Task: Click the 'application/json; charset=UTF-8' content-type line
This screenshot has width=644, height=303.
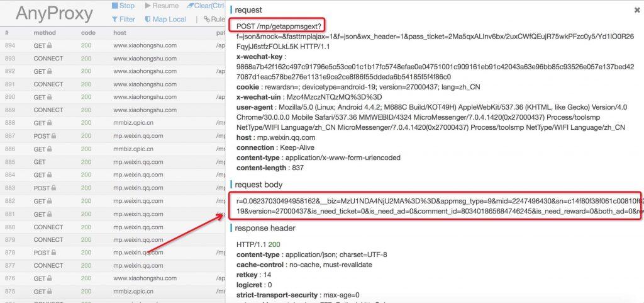Action: pyautogui.click(x=312, y=255)
